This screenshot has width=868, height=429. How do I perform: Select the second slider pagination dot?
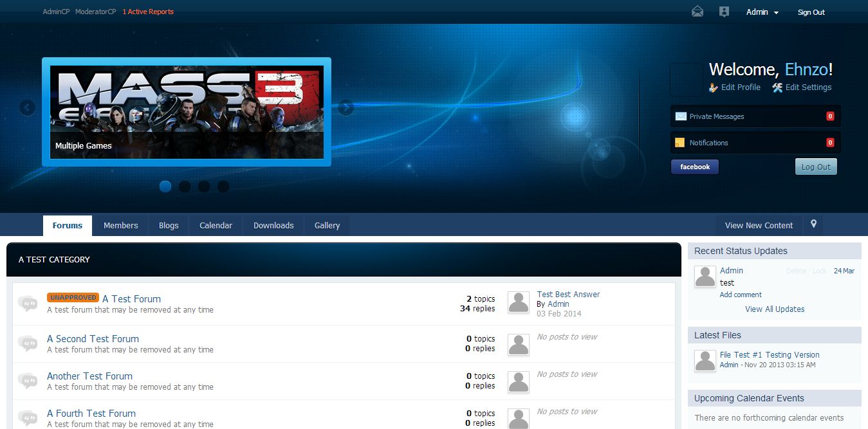[x=185, y=187]
